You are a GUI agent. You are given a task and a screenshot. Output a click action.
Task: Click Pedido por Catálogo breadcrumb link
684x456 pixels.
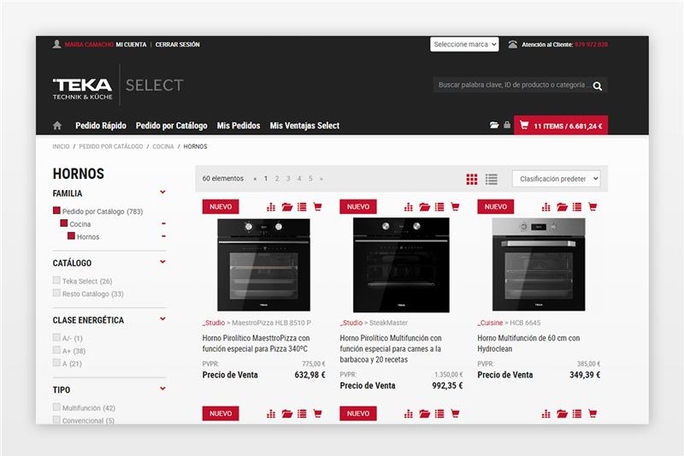[x=111, y=147]
